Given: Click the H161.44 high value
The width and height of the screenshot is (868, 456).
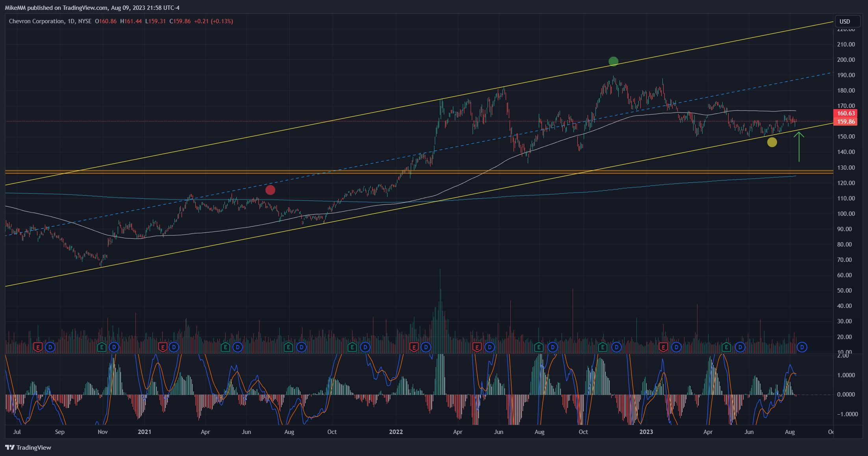Looking at the screenshot, I should pyautogui.click(x=131, y=21).
